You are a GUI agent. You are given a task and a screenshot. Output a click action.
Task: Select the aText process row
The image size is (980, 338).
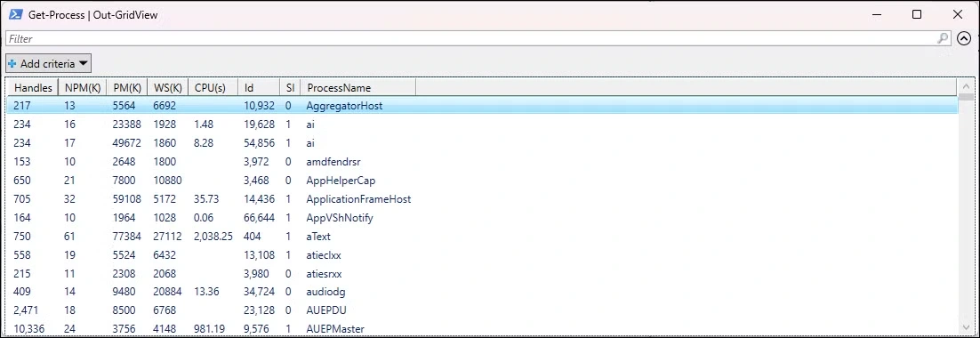coord(482,237)
